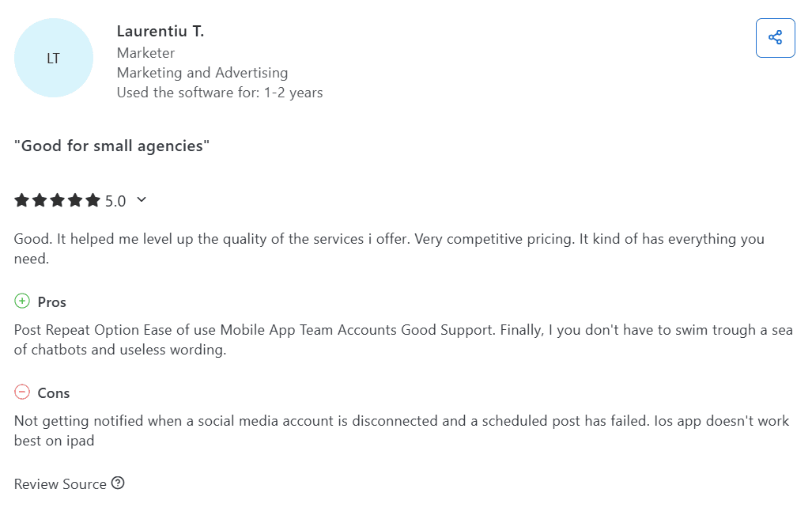Open the Review Source help question icon
The width and height of the screenshot is (812, 508).
point(118,483)
